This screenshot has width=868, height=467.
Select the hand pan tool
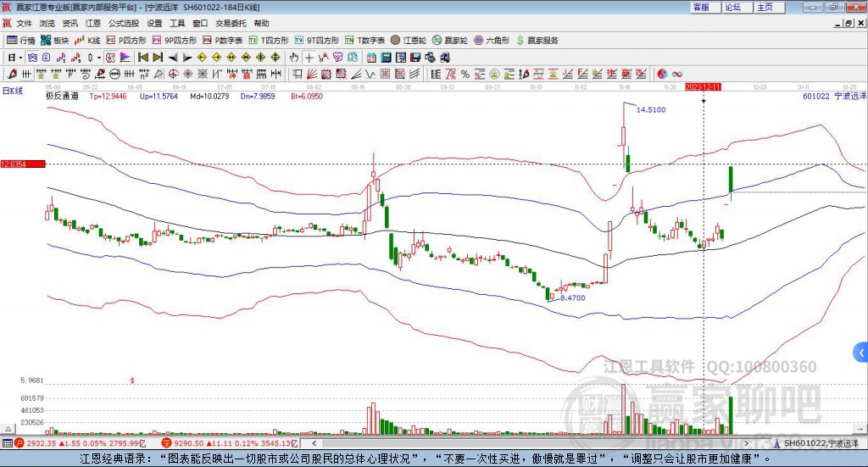click(294, 57)
